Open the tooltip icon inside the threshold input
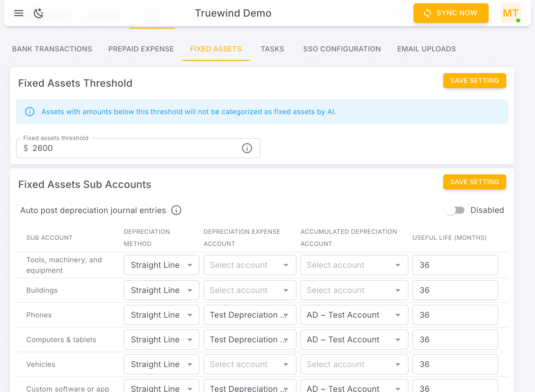The width and height of the screenshot is (535, 392). [x=247, y=148]
